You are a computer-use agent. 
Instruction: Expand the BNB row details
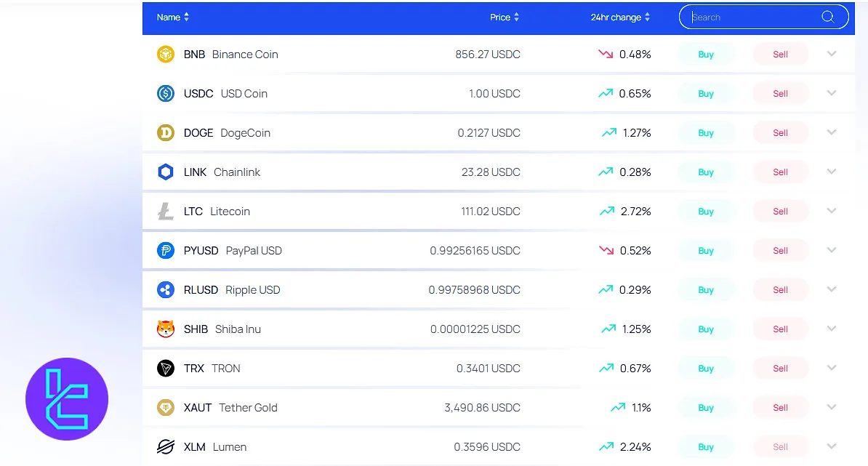[x=832, y=54]
